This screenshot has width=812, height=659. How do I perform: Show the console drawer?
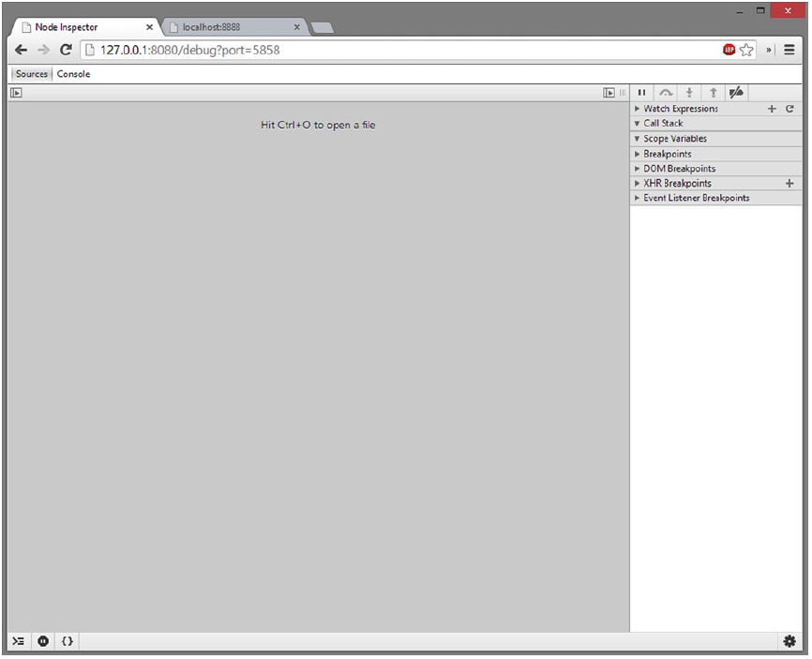(x=18, y=641)
